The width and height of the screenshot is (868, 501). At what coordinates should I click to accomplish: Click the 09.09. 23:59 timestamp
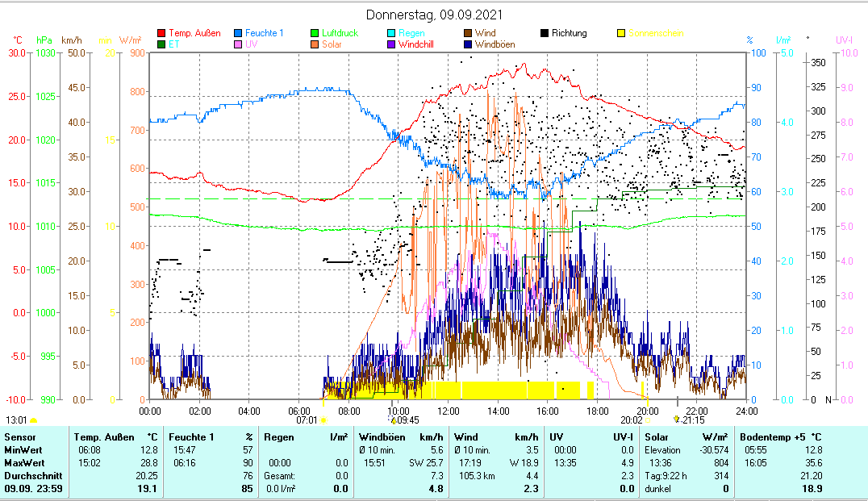(x=33, y=489)
